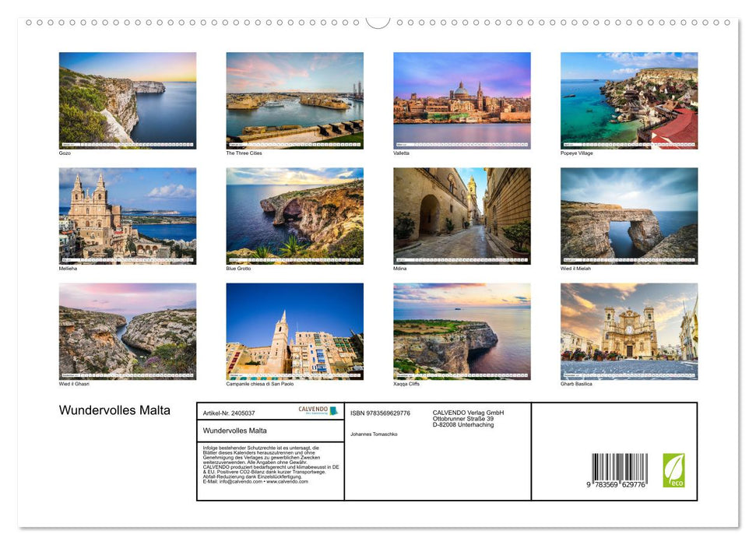The image size is (756, 545).
Task: Click the large 'Wundervolles Malta' heading
Action: pyautogui.click(x=114, y=410)
